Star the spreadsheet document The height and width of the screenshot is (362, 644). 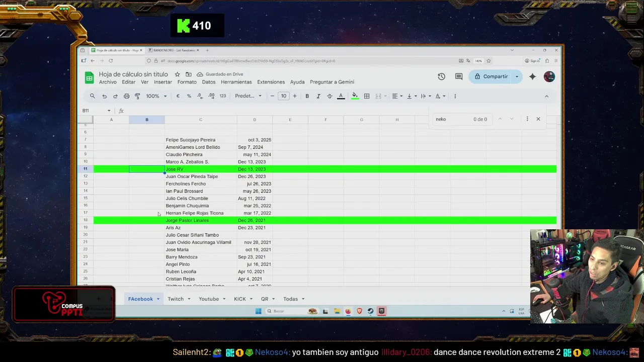click(177, 74)
